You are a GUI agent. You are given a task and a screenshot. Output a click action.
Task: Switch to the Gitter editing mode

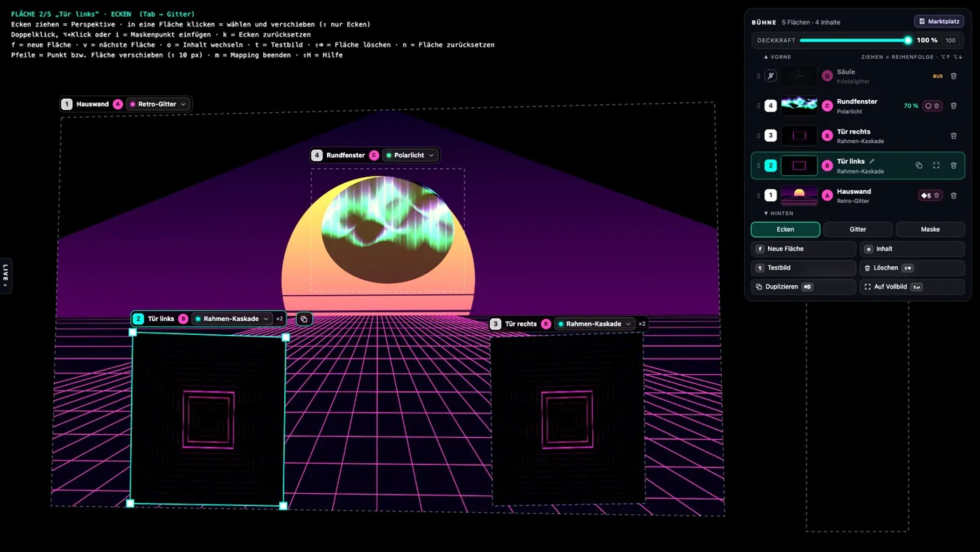[x=857, y=229]
